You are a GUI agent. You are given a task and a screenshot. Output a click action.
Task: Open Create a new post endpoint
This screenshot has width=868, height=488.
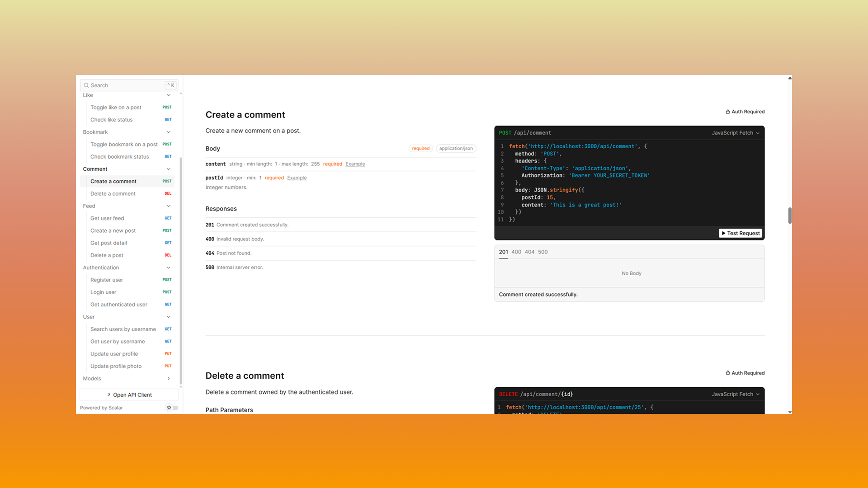click(x=127, y=231)
